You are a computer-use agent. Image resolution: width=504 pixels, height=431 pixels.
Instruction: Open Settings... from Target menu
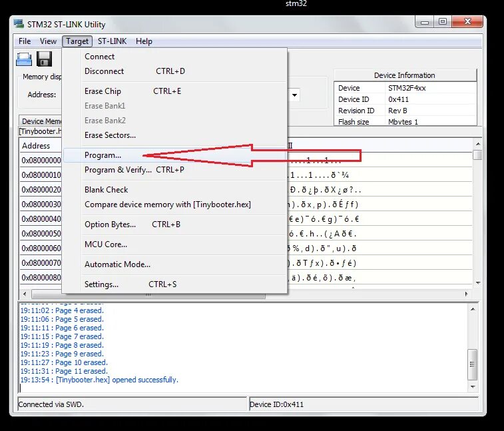175,284
